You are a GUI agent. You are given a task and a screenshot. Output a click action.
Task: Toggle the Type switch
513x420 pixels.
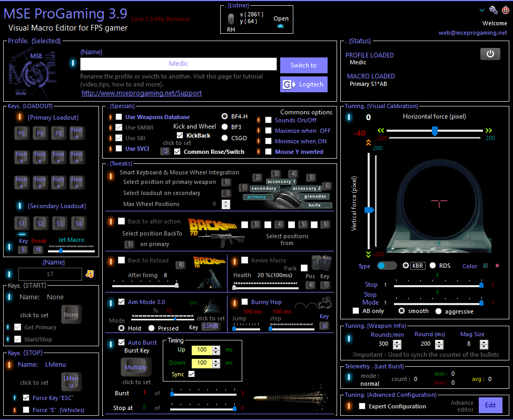click(x=387, y=266)
